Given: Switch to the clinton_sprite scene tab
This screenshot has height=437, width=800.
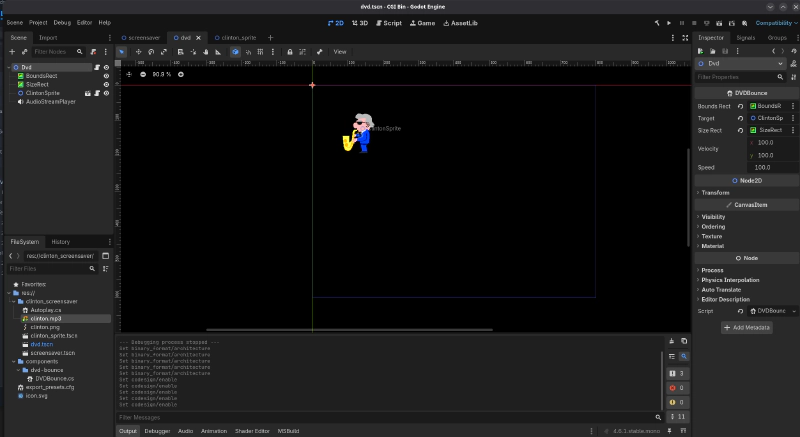Looking at the screenshot, I should click(x=236, y=37).
